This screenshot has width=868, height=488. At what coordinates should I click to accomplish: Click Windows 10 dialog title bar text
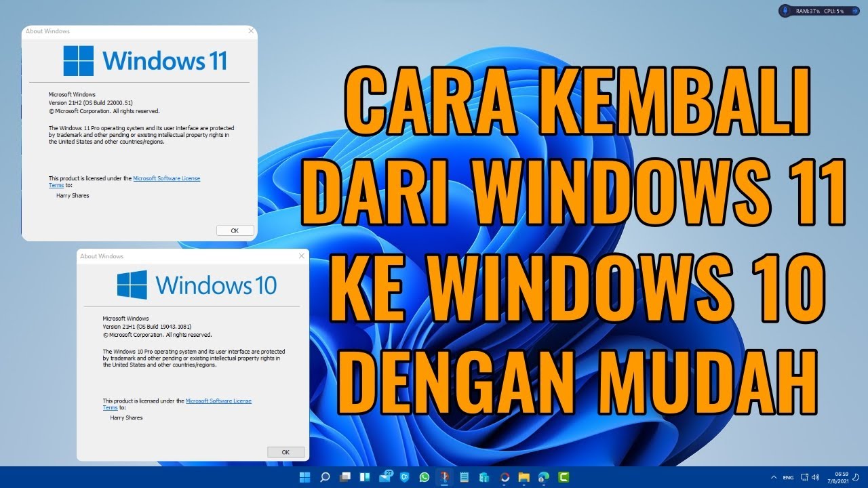pos(102,256)
